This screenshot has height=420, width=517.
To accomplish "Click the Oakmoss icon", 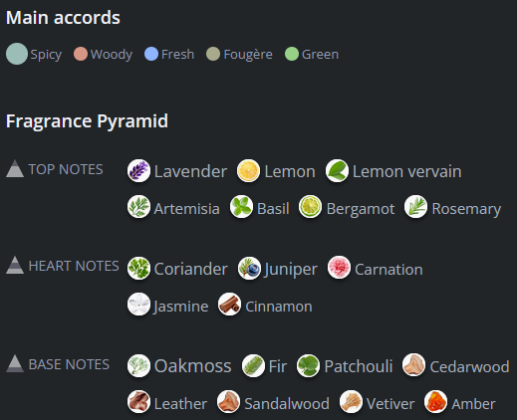I will (x=138, y=366).
